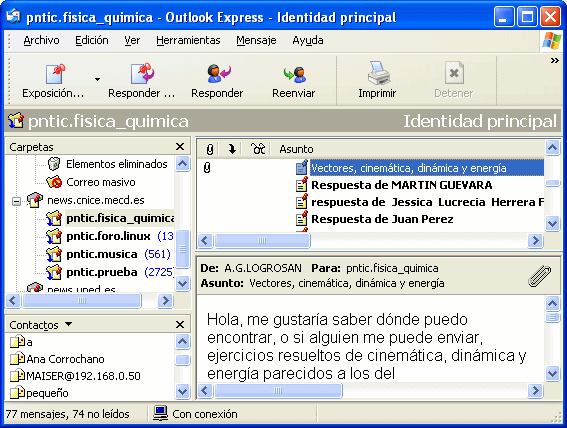Select contact pequeño
Image resolution: width=567 pixels, height=428 pixels.
point(47,393)
